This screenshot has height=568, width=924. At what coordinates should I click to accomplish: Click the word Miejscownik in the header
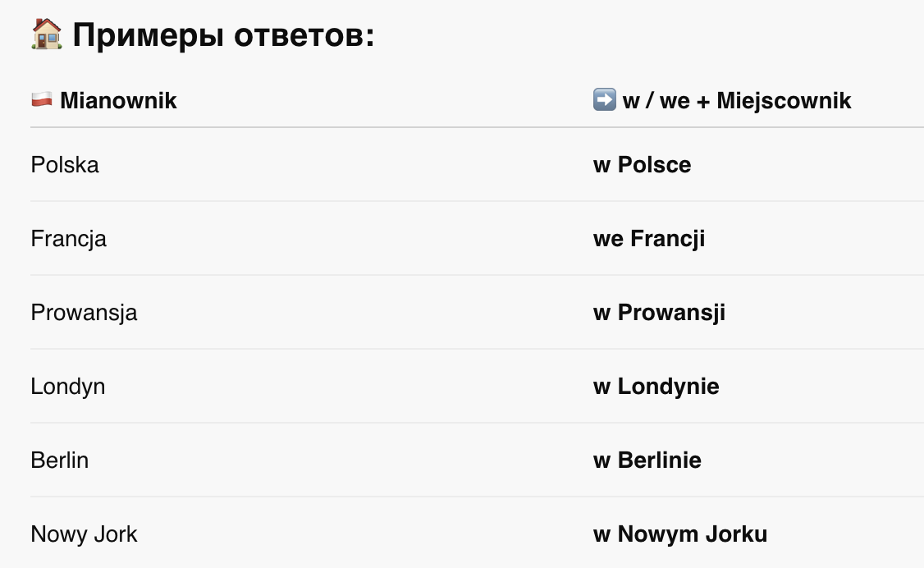coord(784,100)
